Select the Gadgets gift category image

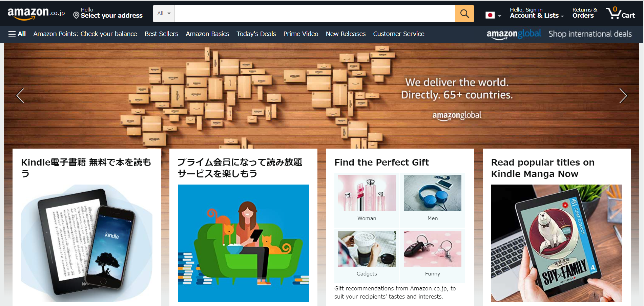367,249
